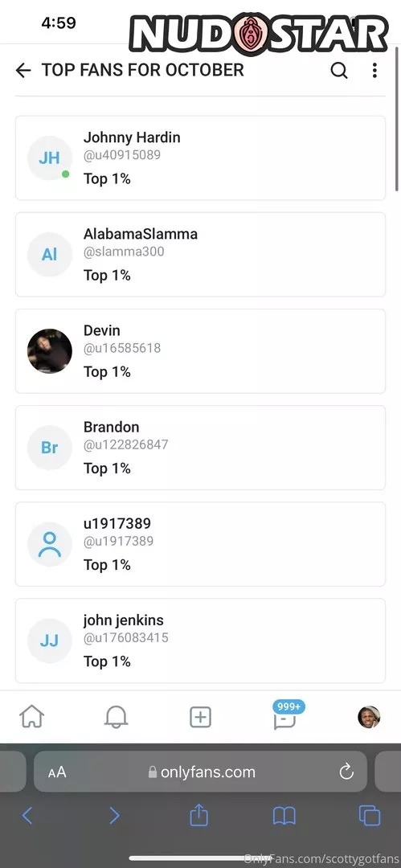Select the AlabamaSlamma fan card
Screen dimensions: 401x868
[x=201, y=255]
